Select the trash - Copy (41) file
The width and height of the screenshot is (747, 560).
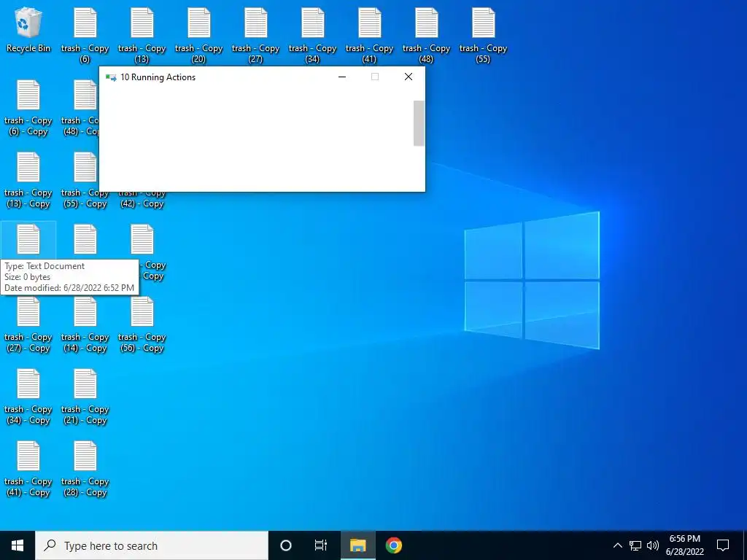pyautogui.click(x=369, y=35)
